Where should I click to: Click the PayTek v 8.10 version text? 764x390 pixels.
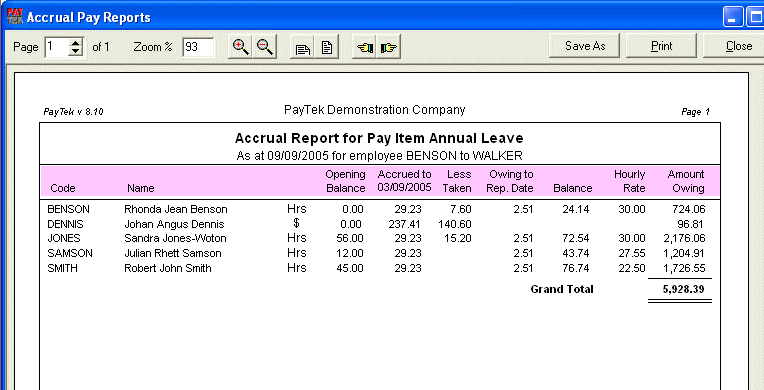click(73, 112)
